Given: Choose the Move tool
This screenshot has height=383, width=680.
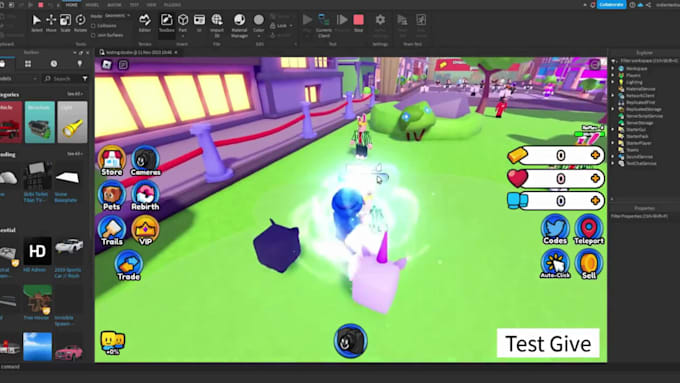Looking at the screenshot, I should point(51,23).
